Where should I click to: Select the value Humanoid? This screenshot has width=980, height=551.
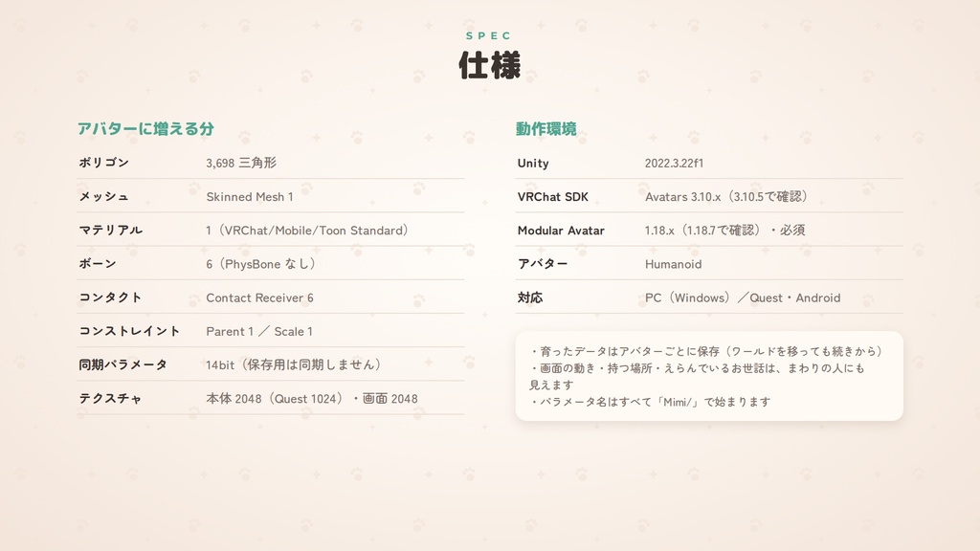click(673, 264)
